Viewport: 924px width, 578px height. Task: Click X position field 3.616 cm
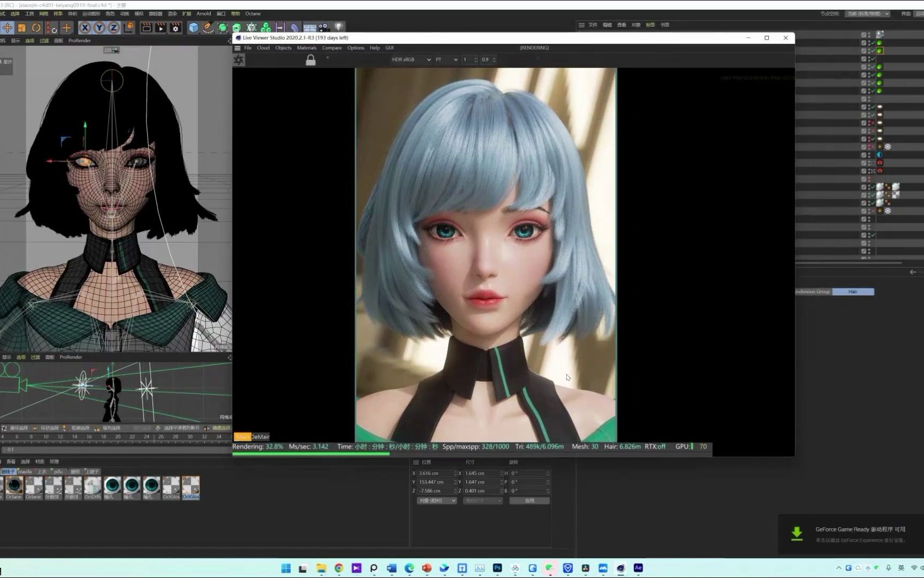coord(436,473)
